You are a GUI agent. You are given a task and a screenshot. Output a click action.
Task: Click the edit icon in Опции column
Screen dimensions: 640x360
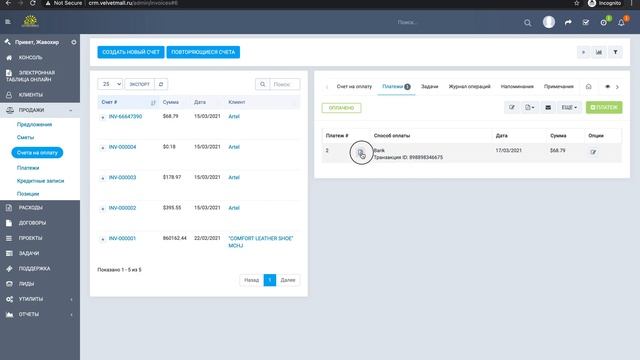click(x=593, y=152)
